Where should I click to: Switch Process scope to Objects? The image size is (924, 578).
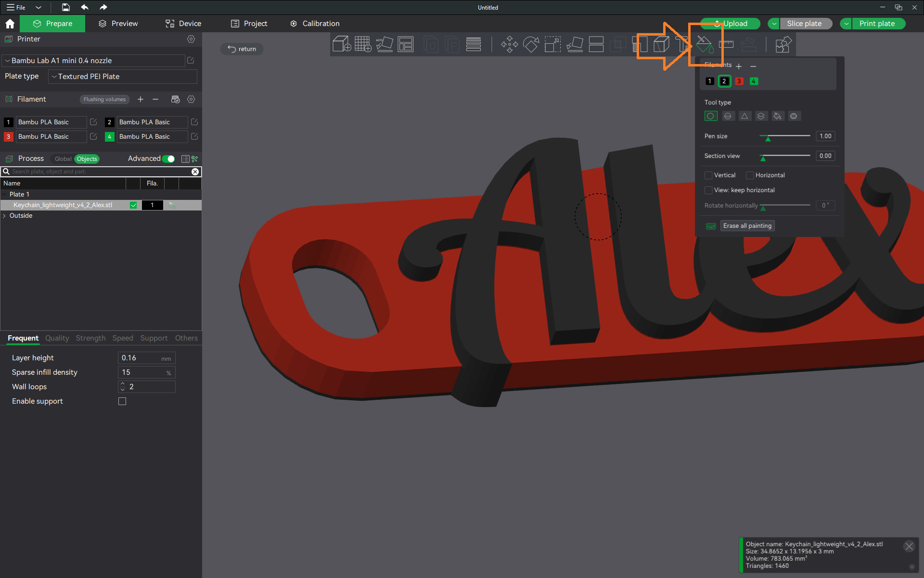(87, 159)
